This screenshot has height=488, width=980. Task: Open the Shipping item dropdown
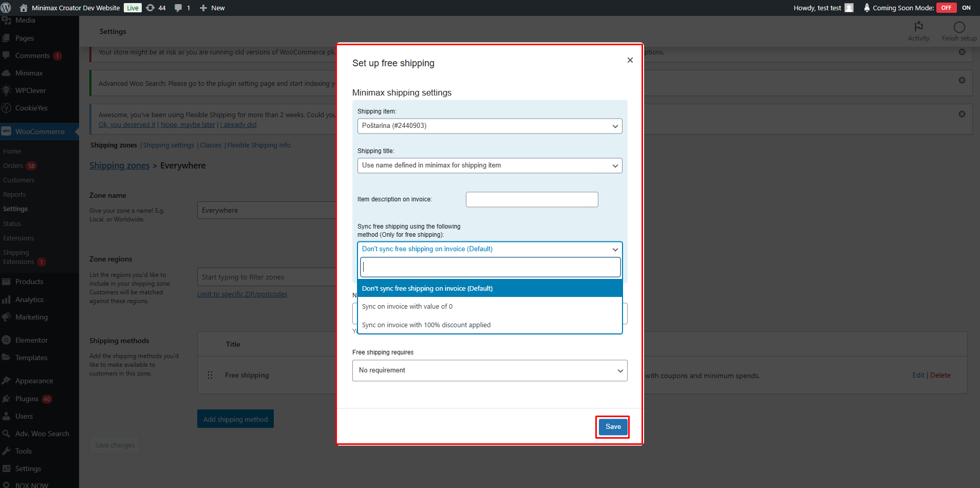point(489,126)
